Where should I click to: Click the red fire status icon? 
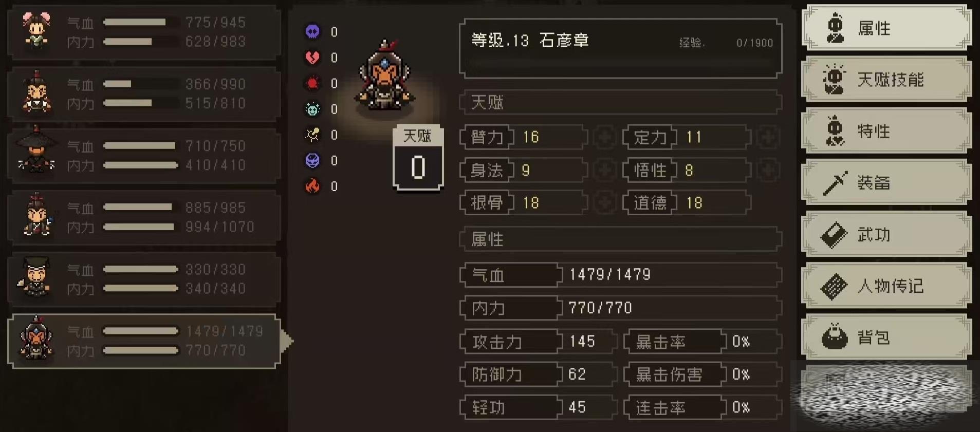312,186
